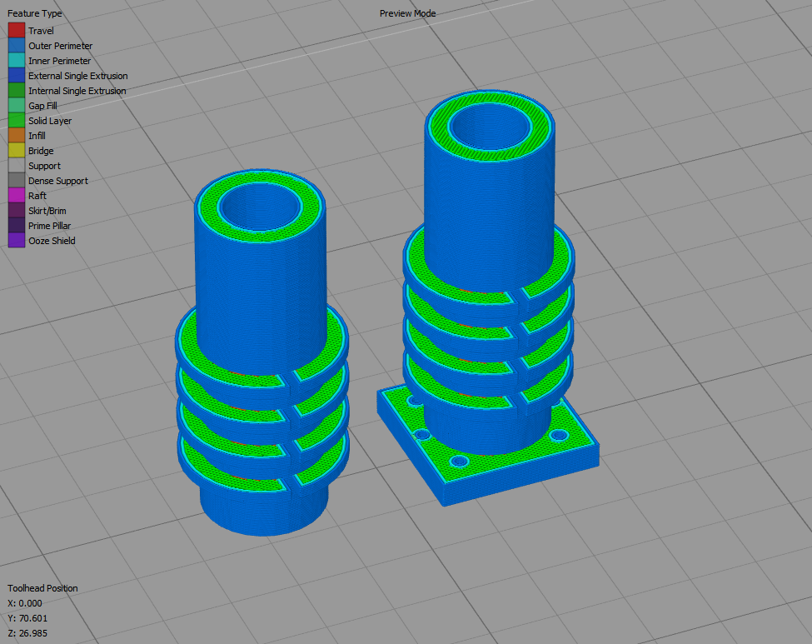The image size is (812, 644).
Task: Click the 'Outer Perimeter' legend label
Action: (x=60, y=46)
